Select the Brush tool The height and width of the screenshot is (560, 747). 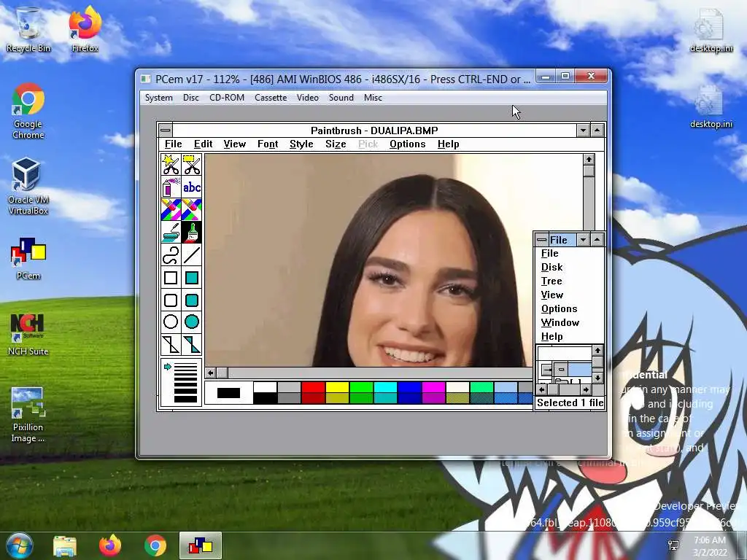192,233
